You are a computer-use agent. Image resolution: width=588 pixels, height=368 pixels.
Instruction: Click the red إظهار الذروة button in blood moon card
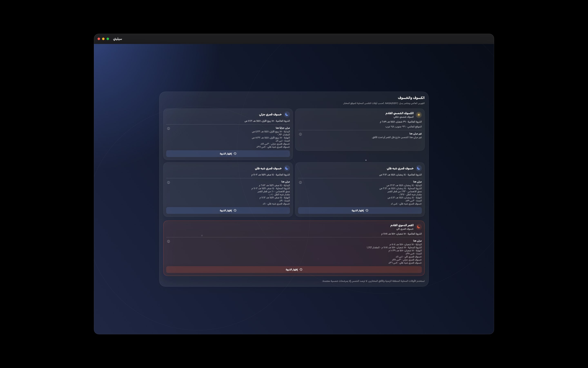pos(294,269)
